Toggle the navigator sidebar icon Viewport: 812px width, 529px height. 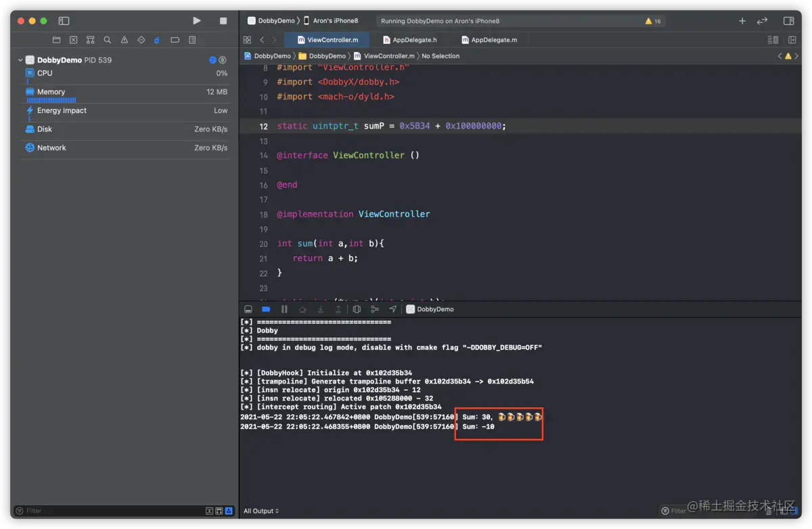click(64, 21)
